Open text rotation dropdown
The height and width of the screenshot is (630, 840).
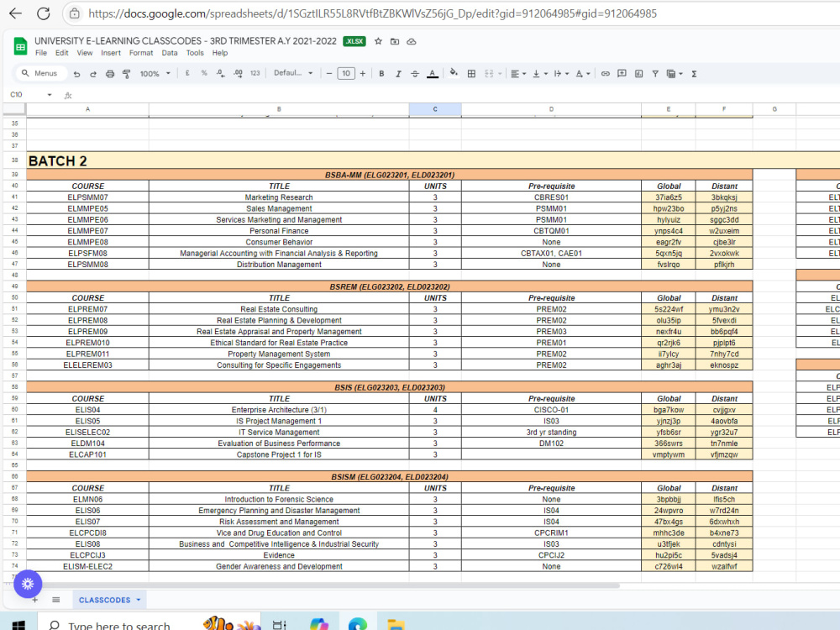[583, 74]
